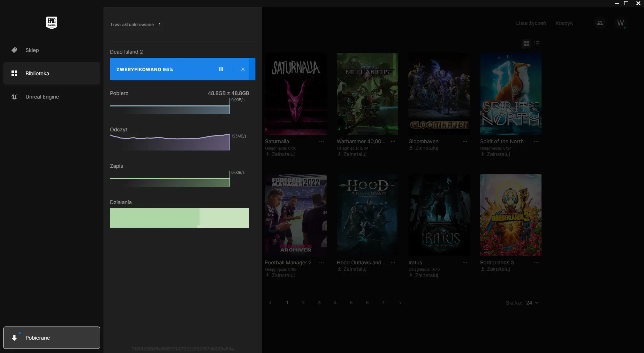Go to library page 7
This screenshot has width=644, height=353.
383,303
